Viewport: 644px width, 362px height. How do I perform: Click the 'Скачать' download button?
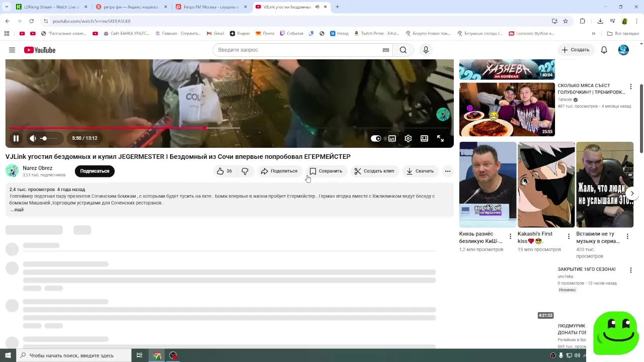(420, 171)
